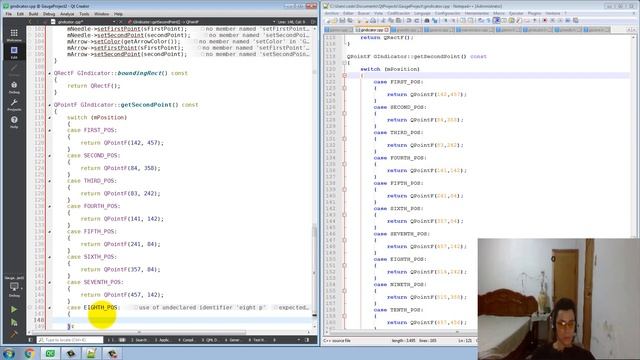Click EIGHTH_POS text in Qt Creator editor
This screenshot has height=360, width=640.
pos(100,307)
